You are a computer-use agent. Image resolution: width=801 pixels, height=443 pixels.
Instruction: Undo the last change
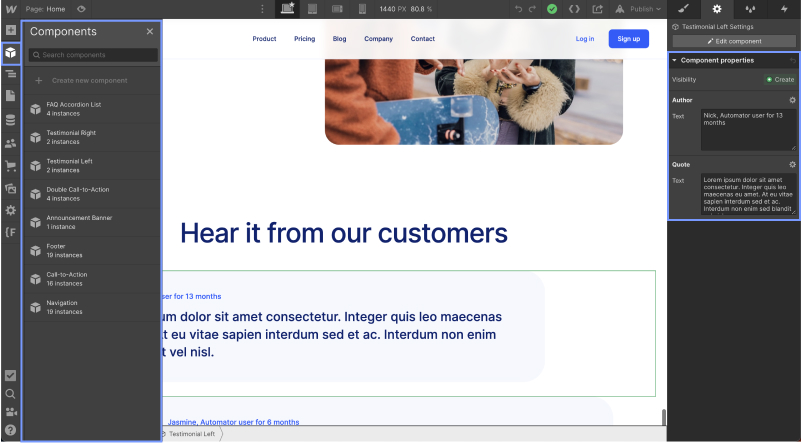point(519,9)
